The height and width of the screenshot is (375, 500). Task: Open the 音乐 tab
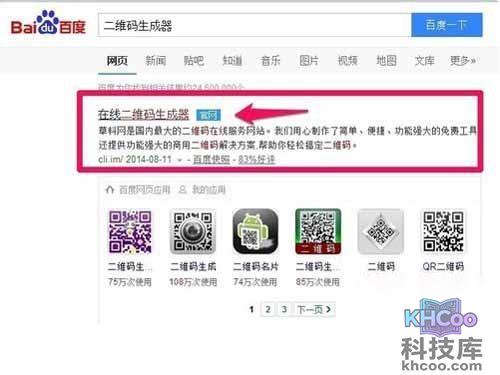(x=270, y=61)
